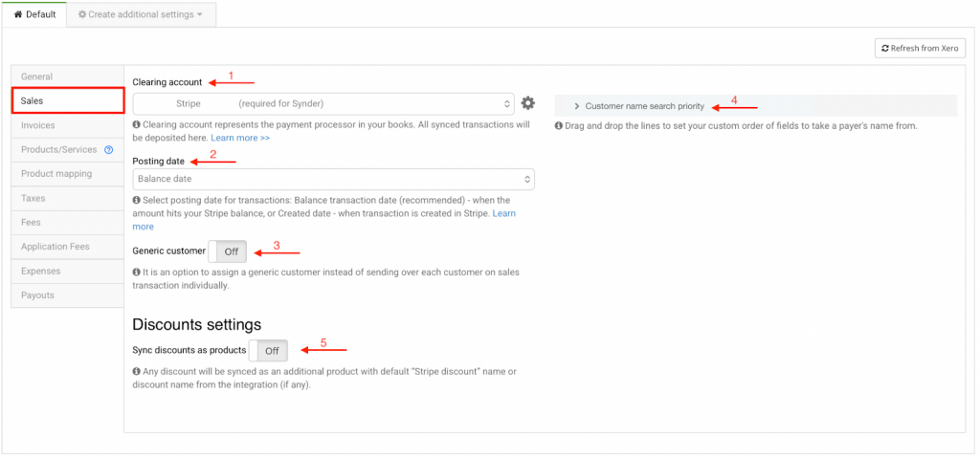Click the Refresh from Xero button
This screenshot has height=458, width=980.
coord(920,48)
